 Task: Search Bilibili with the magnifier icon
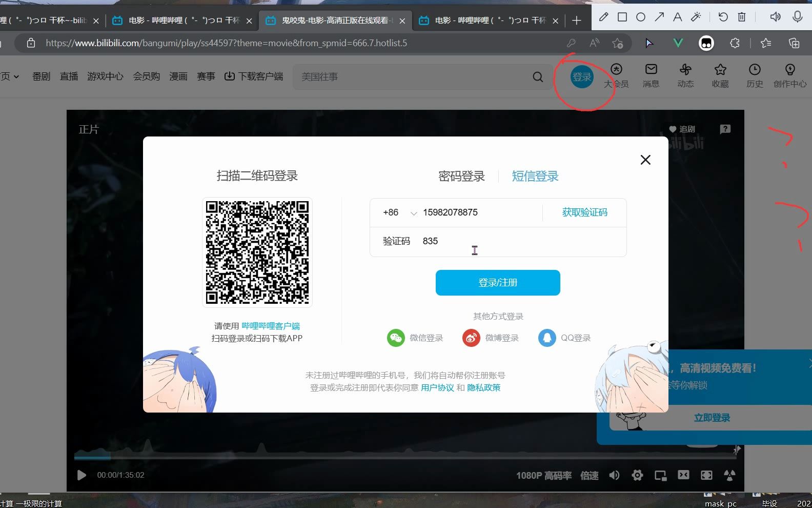[x=538, y=77]
